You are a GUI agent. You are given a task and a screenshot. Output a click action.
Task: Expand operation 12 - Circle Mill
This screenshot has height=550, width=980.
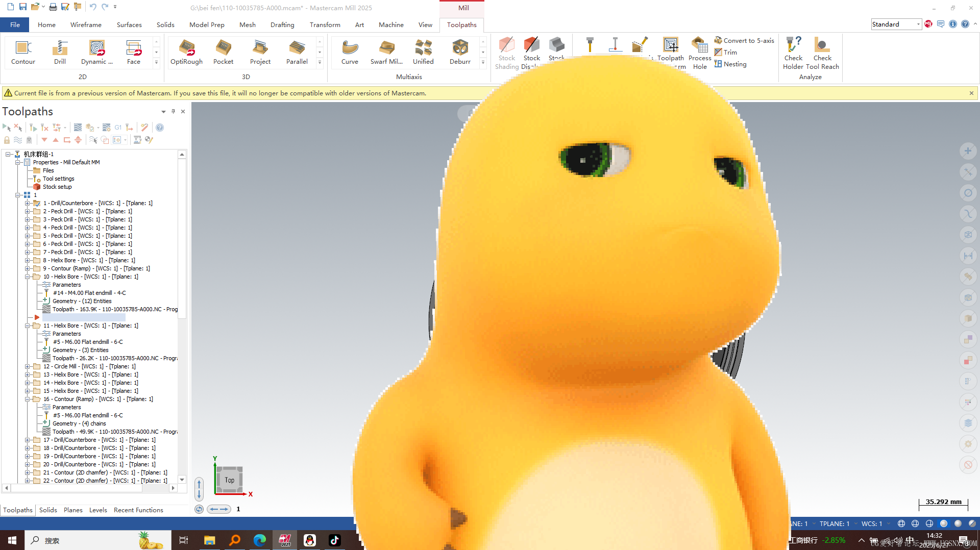(x=28, y=366)
